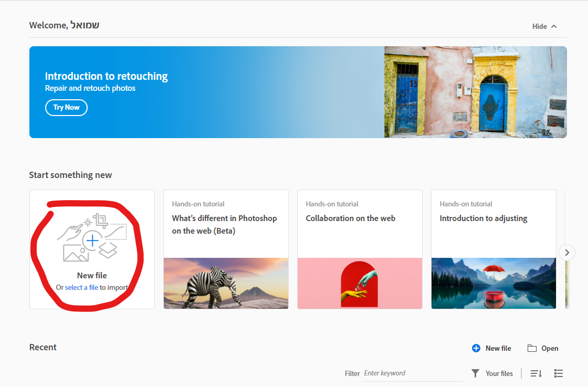
Task: Switch to list view icon
Action: tap(559, 373)
